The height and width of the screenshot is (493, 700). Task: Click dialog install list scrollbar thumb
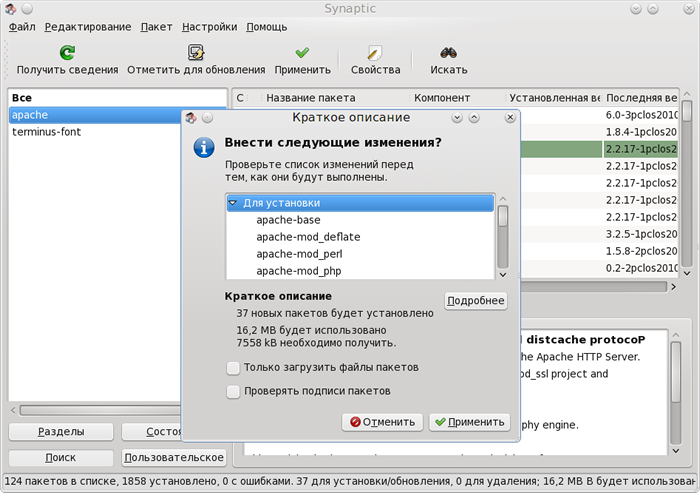(503, 216)
